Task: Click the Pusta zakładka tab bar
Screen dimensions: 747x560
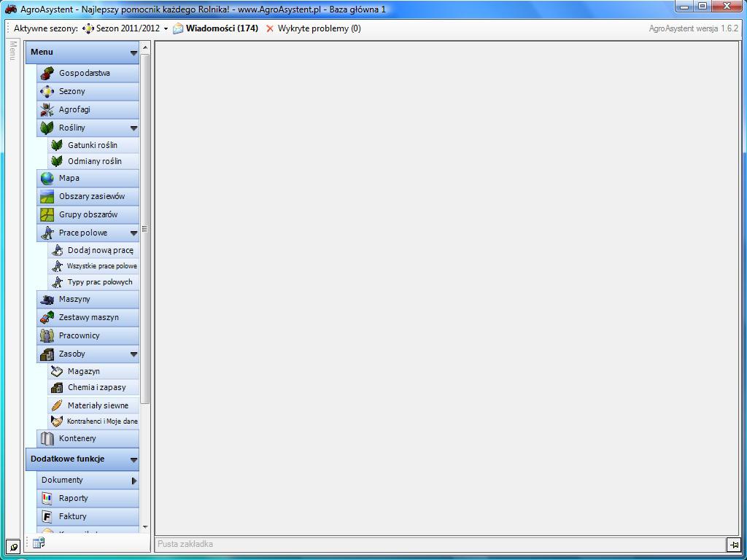Action: tap(440, 544)
